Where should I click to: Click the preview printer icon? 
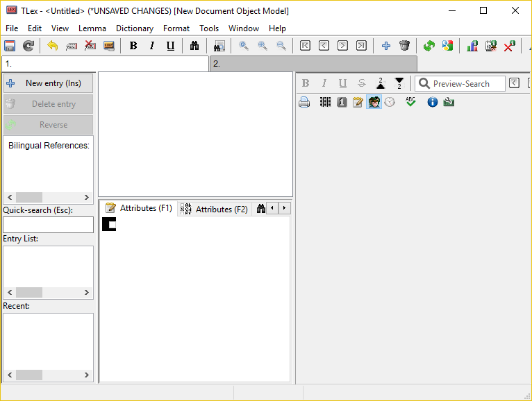[x=304, y=102]
